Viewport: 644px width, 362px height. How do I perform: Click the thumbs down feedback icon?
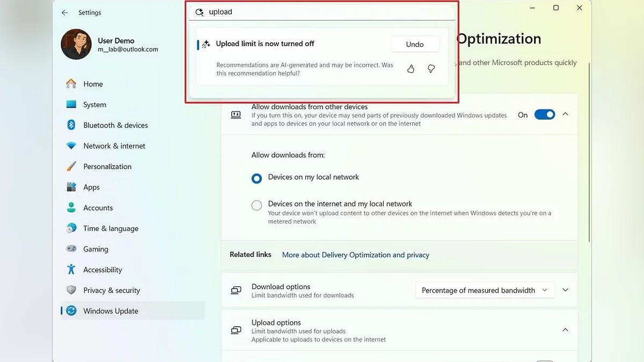(431, 69)
